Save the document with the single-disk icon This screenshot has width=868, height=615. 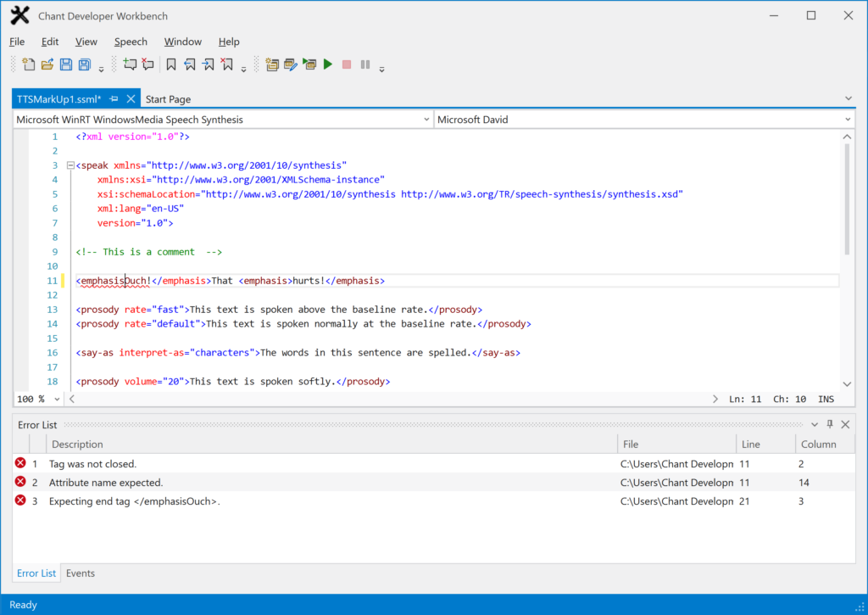(66, 64)
